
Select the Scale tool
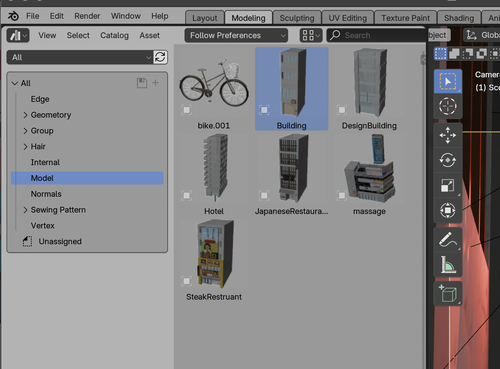(448, 185)
